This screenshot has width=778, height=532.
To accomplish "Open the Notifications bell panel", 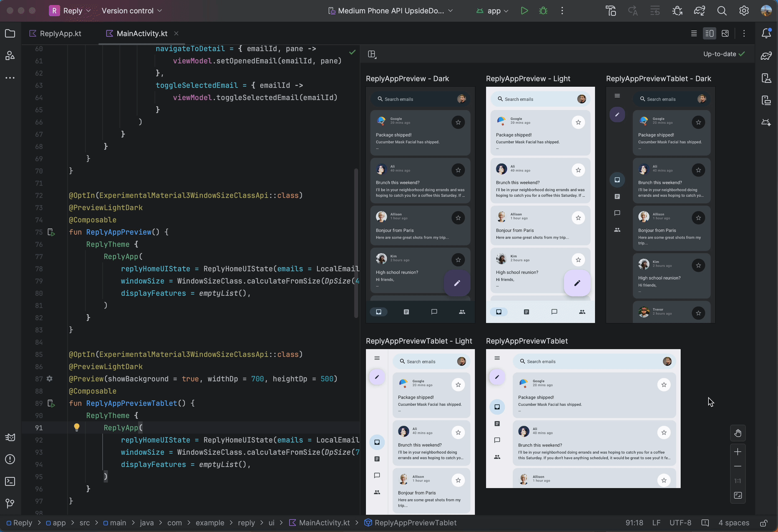I will [766, 33].
